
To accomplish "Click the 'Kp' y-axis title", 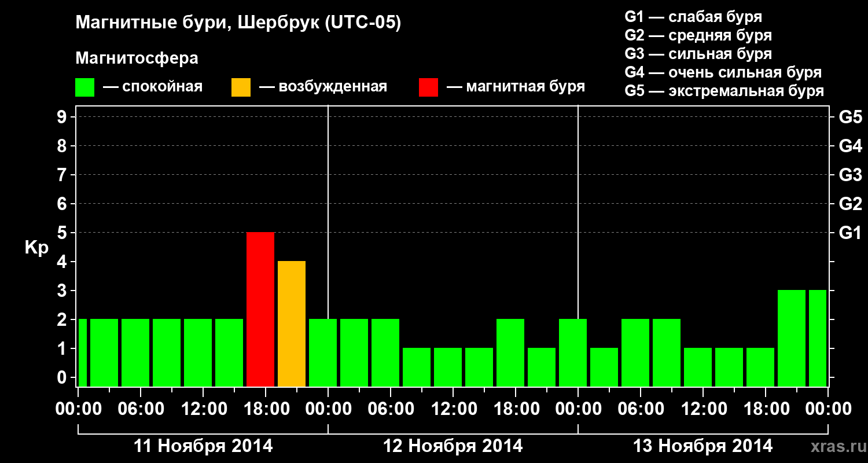I will 36,248.
